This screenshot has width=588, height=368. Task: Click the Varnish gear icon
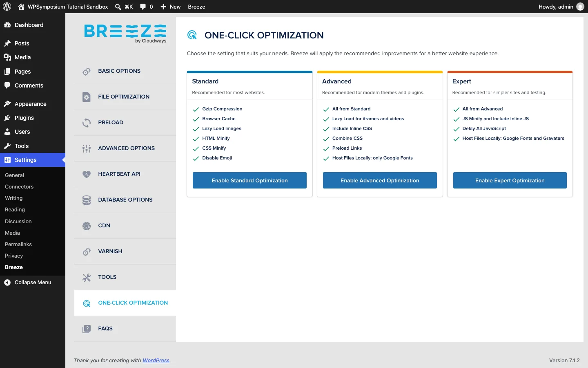(87, 251)
